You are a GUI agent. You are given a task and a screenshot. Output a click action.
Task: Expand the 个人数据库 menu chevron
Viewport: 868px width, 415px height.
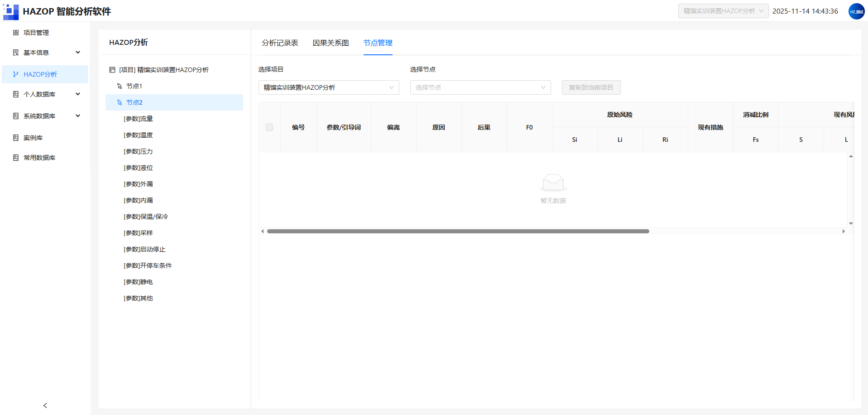coord(78,94)
